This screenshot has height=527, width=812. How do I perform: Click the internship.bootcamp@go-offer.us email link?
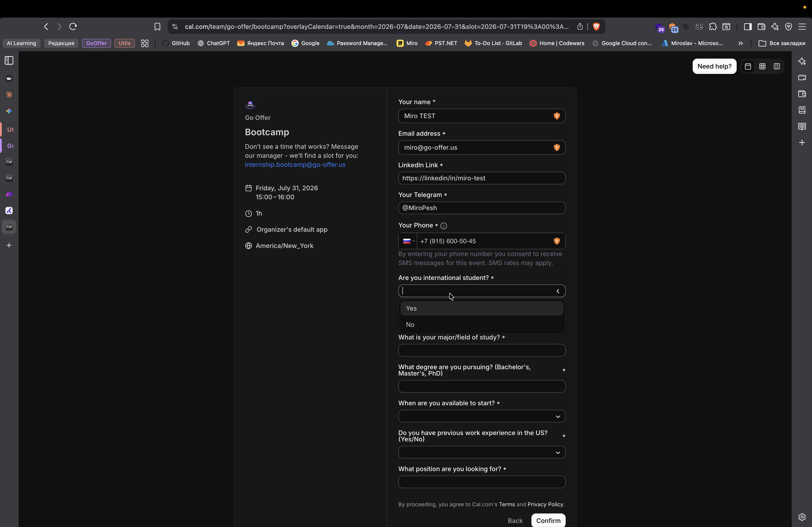[x=295, y=165]
